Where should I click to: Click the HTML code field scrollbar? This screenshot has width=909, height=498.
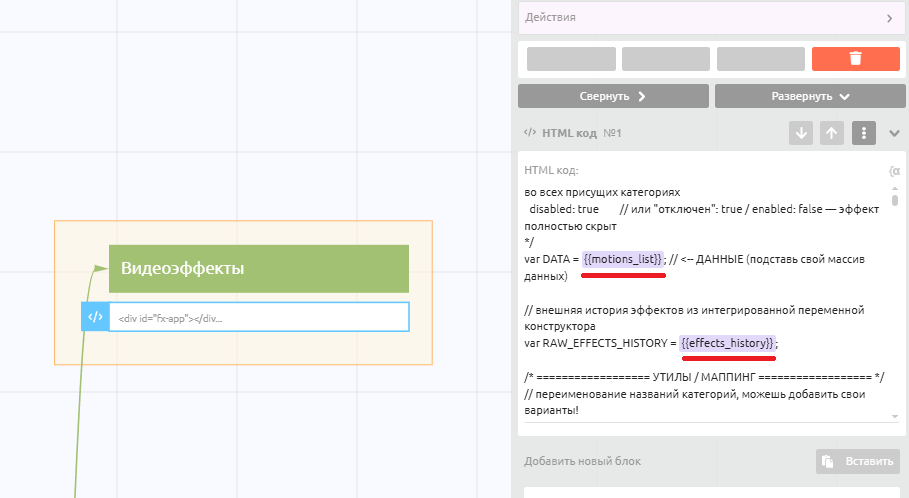(x=895, y=200)
